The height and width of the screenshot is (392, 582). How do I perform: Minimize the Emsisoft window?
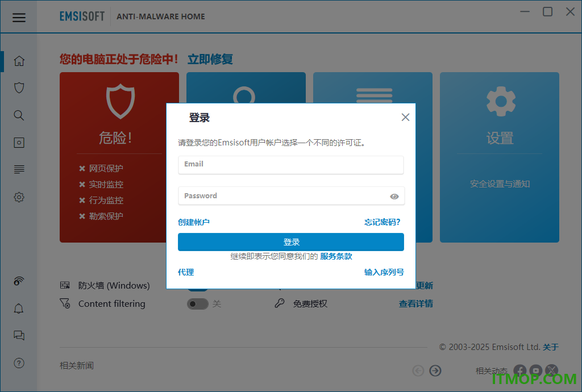(x=525, y=12)
